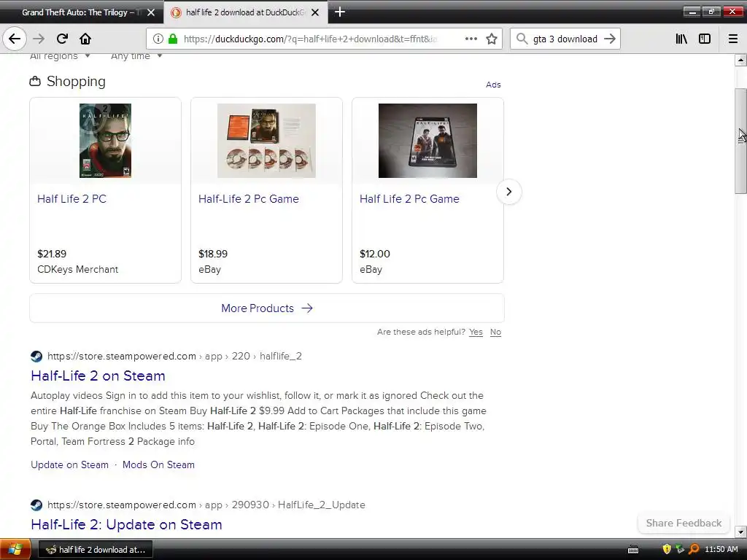Image resolution: width=747 pixels, height=560 pixels.
Task: Click the More Products button
Action: (267, 308)
